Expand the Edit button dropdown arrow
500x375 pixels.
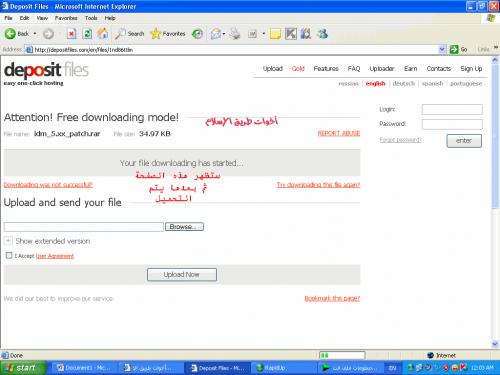[x=264, y=34]
